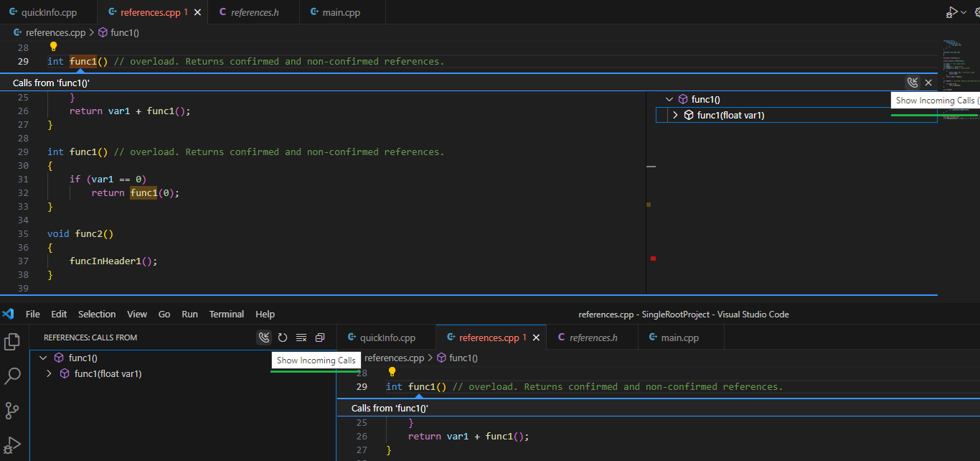This screenshot has height=461, width=980.
Task: Click the orange marker in the peek overview ruler
Action: click(x=649, y=205)
